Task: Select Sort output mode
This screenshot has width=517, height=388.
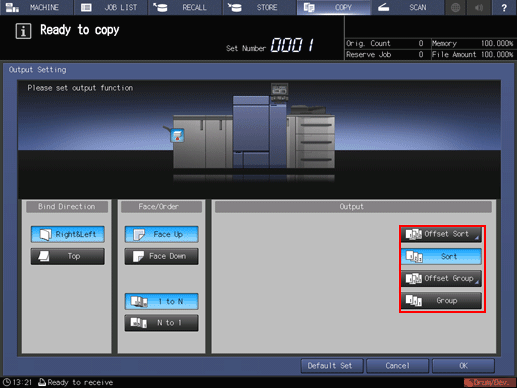Action: 441,256
